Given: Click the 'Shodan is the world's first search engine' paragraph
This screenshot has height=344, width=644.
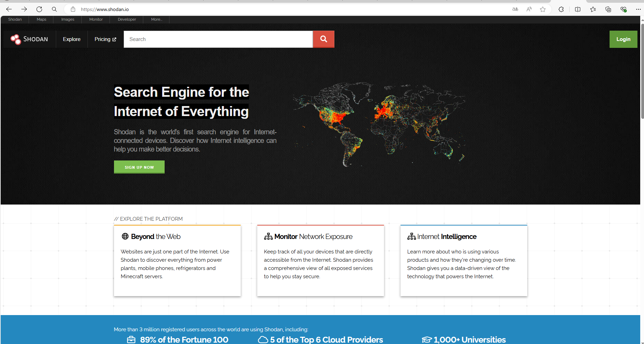Looking at the screenshot, I should pyautogui.click(x=195, y=140).
